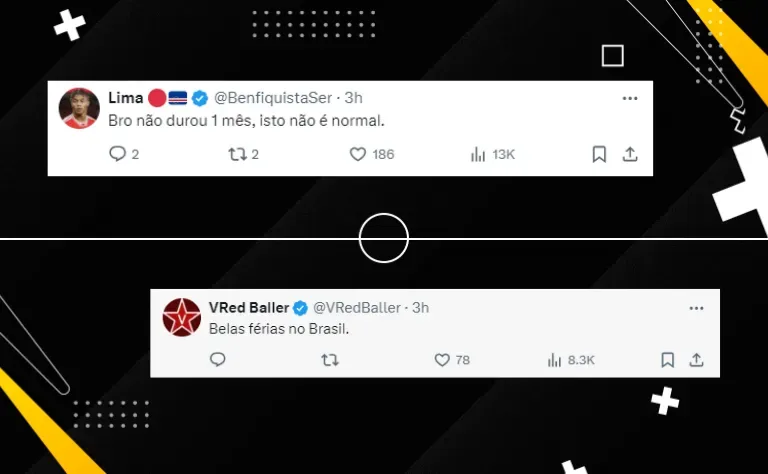Image resolution: width=768 pixels, height=474 pixels.
Task: Share Lima's tweet
Action: (x=630, y=154)
